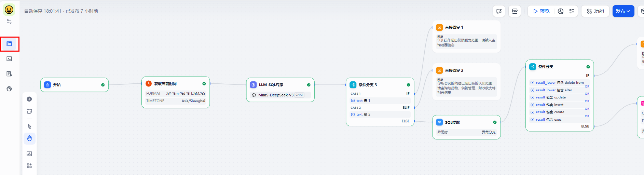The image size is (644, 175).
Task: Add a note with the sticky-note icon
Action: click(29, 111)
